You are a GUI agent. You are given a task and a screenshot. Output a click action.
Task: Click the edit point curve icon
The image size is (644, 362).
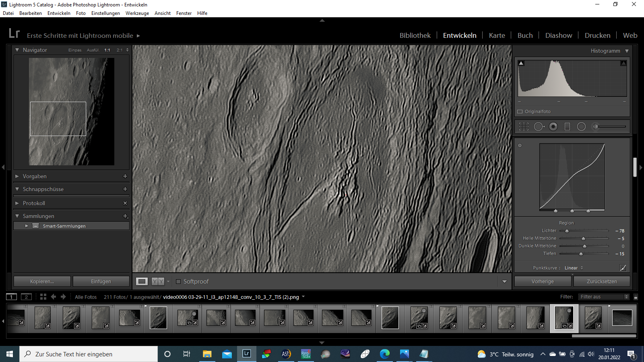623,268
